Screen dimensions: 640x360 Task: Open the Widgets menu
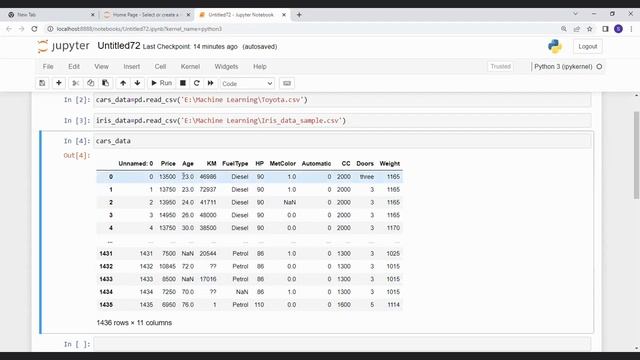(226, 67)
